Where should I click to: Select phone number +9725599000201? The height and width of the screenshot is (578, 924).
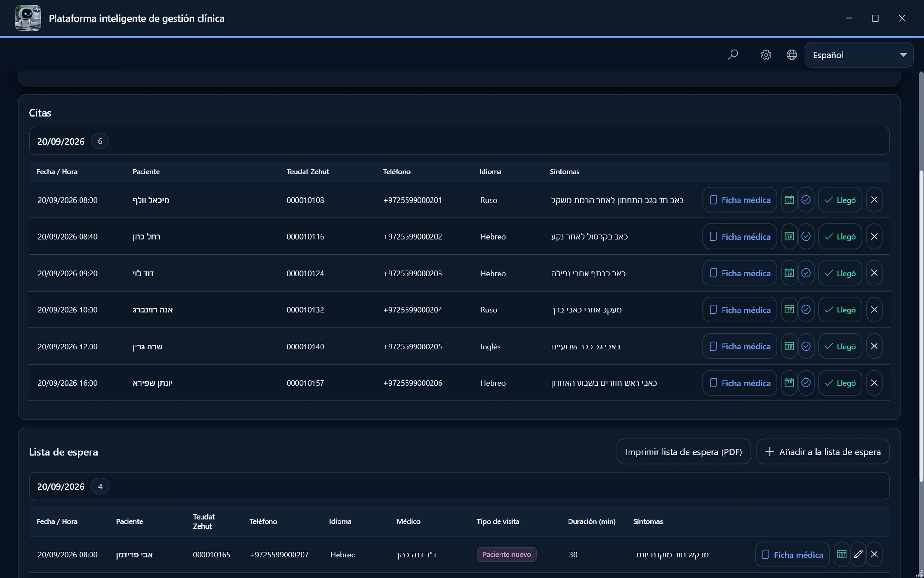[412, 200]
